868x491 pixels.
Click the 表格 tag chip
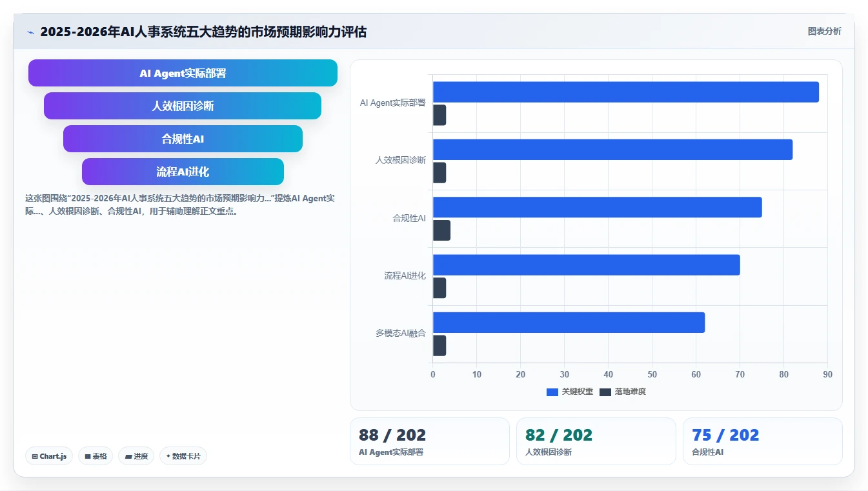pos(96,456)
